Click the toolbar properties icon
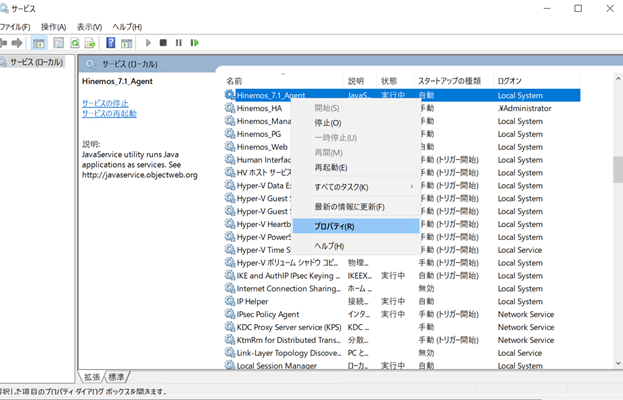 pyautogui.click(x=58, y=43)
